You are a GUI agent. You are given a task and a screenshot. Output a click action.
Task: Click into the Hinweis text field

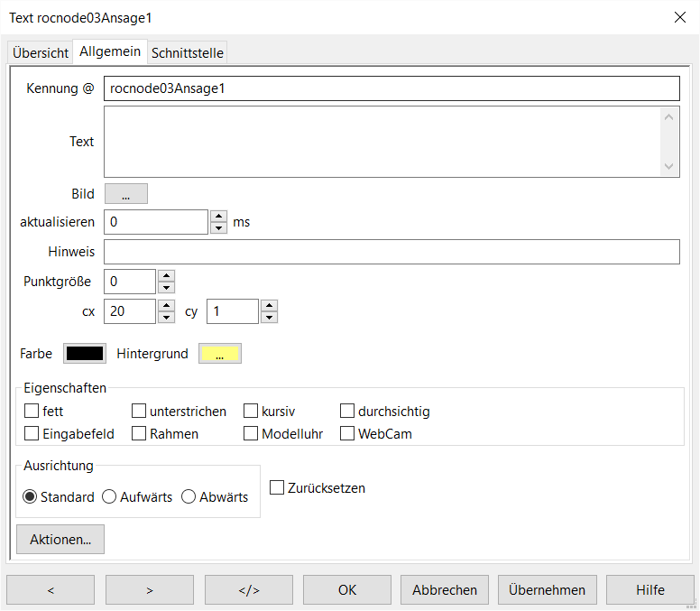point(391,252)
